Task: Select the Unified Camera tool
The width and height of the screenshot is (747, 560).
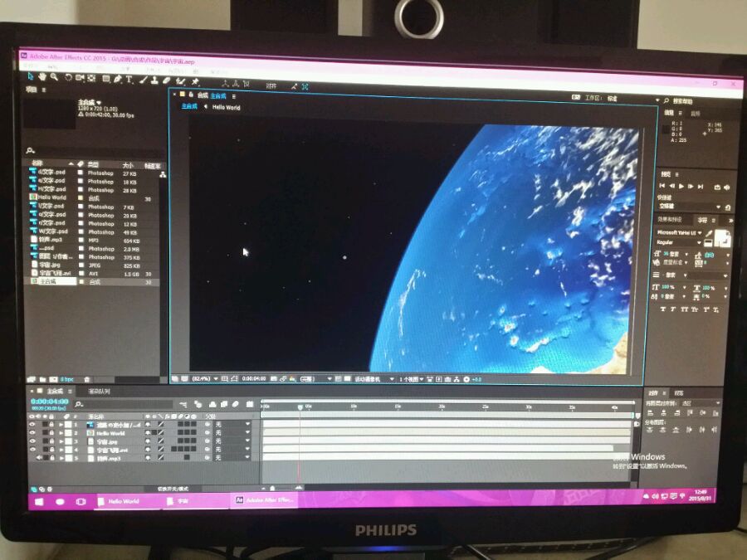Action: (80, 78)
